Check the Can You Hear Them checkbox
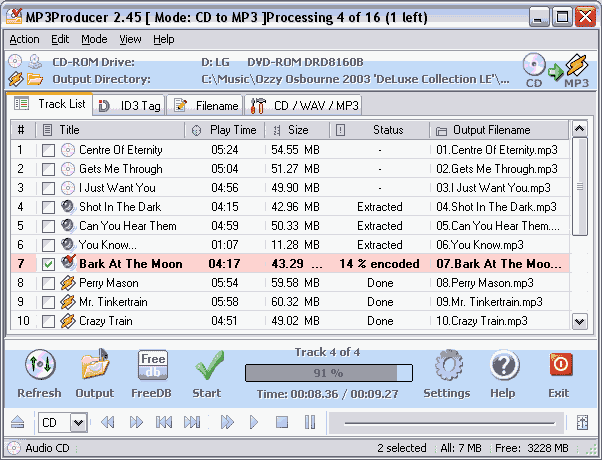 48,226
